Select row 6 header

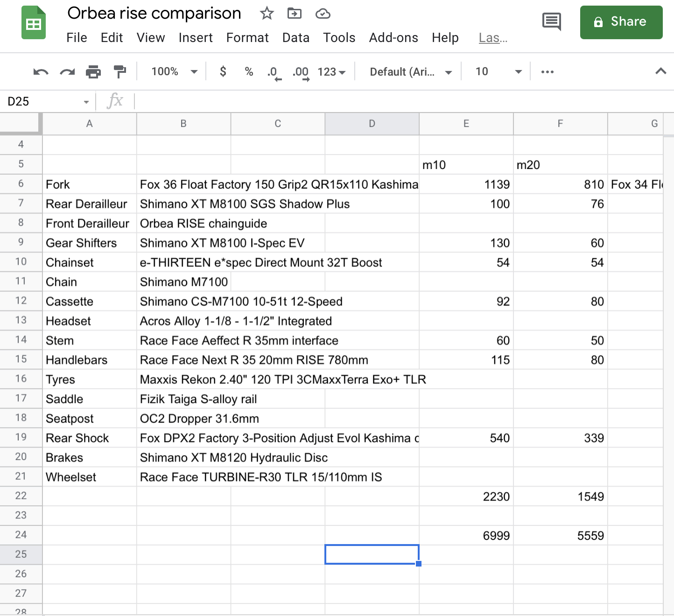click(x=21, y=184)
